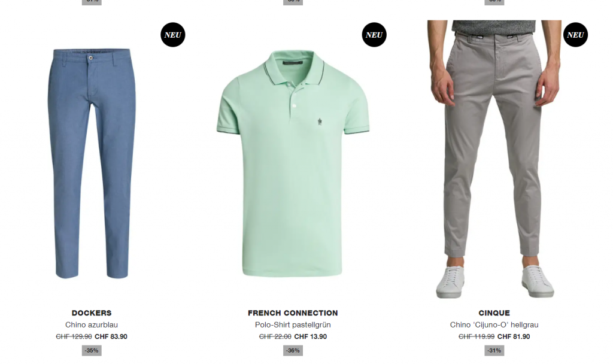613x364 pixels.
Task: Click the -31% discount badge
Action: [x=494, y=350]
